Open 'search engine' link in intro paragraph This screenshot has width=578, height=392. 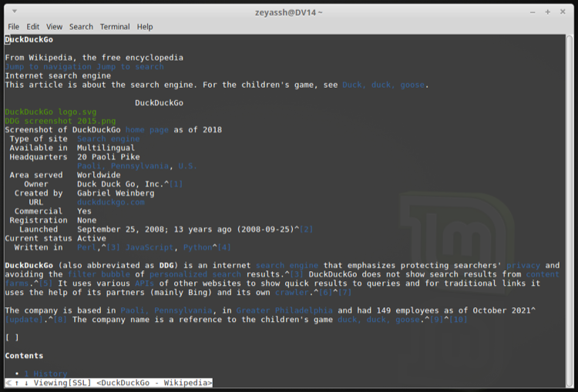tap(287, 265)
